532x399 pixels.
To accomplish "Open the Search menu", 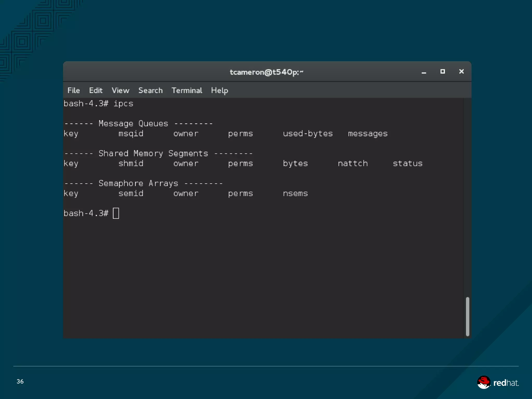I will (150, 90).
